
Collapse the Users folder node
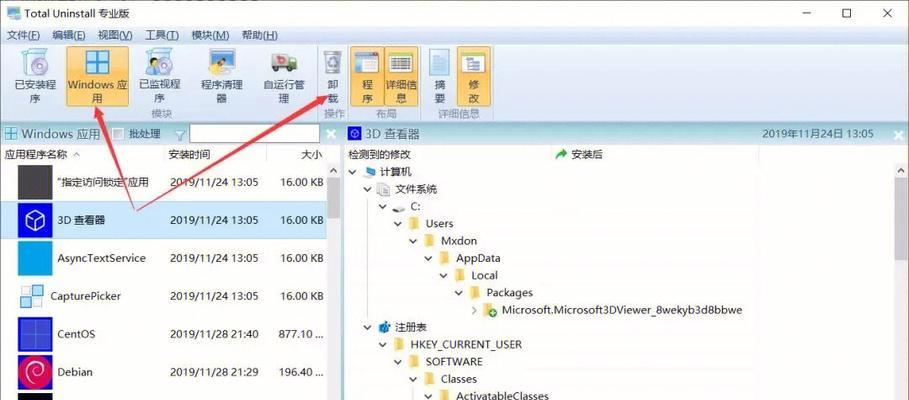[398, 224]
